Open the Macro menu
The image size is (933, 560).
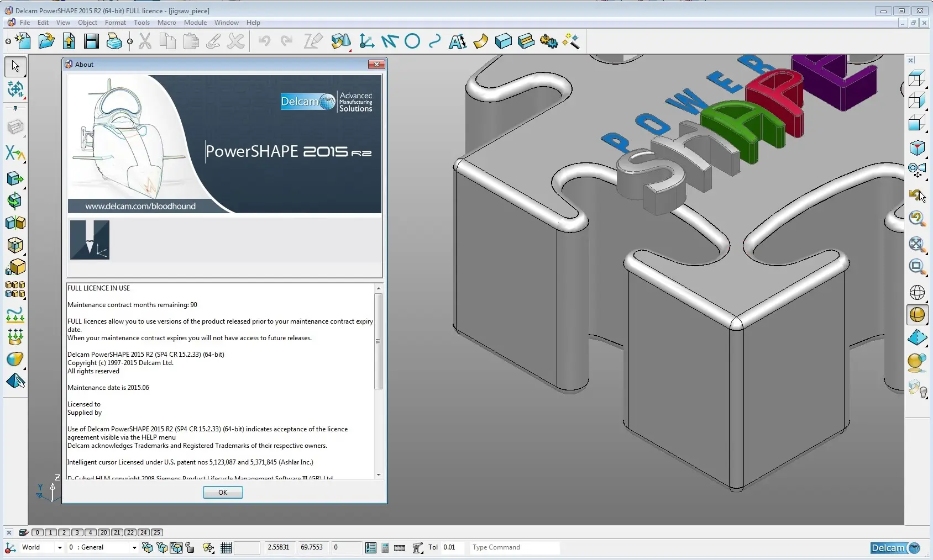click(x=166, y=23)
